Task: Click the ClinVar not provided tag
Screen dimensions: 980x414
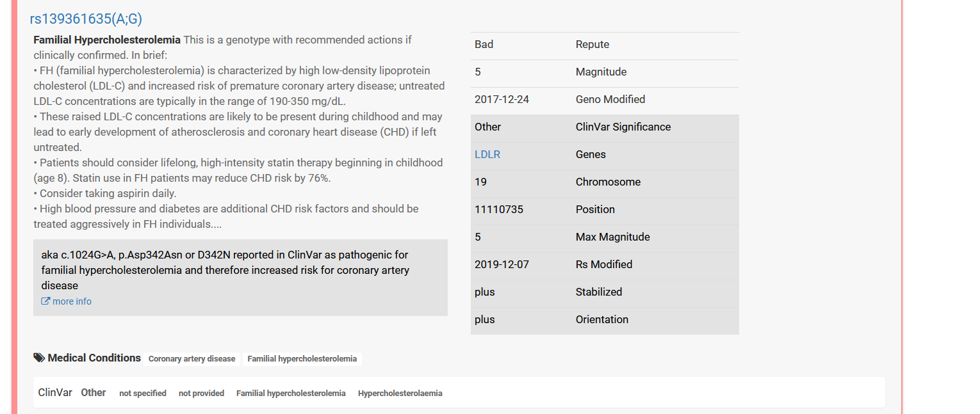Action: (201, 394)
